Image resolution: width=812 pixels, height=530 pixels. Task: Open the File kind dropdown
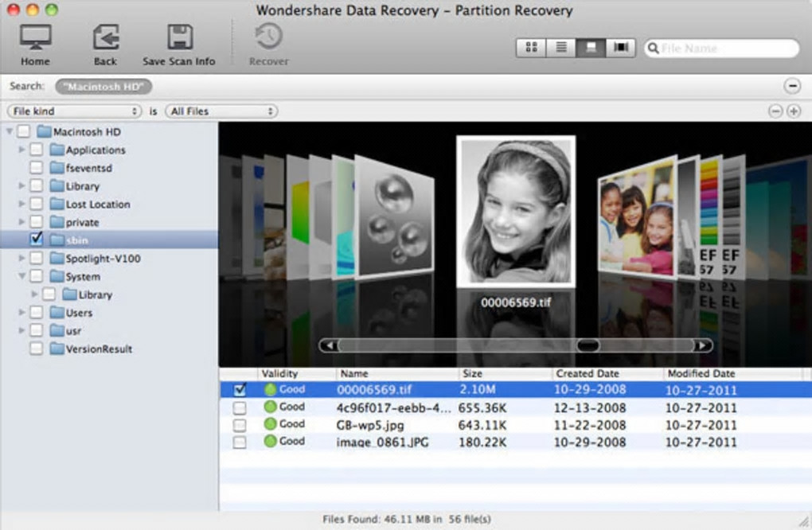74,111
